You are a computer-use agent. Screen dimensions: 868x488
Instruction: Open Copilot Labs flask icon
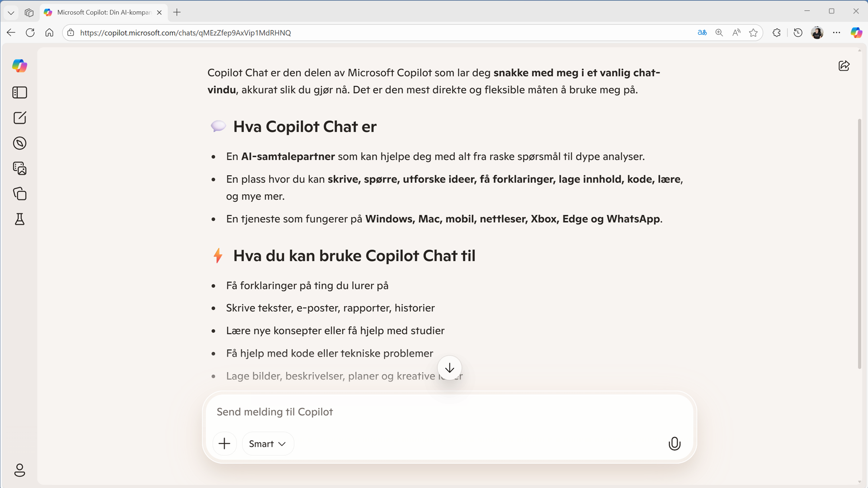click(x=20, y=219)
